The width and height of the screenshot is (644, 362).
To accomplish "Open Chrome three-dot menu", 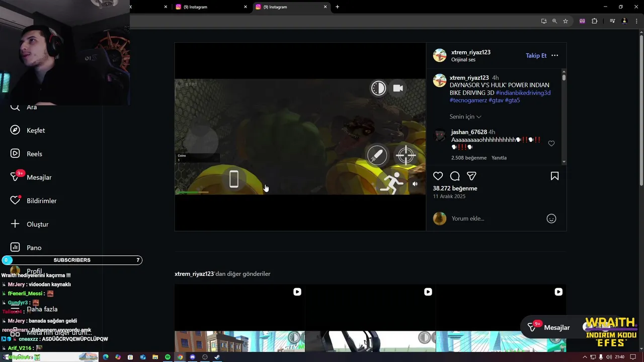I will pos(635,21).
